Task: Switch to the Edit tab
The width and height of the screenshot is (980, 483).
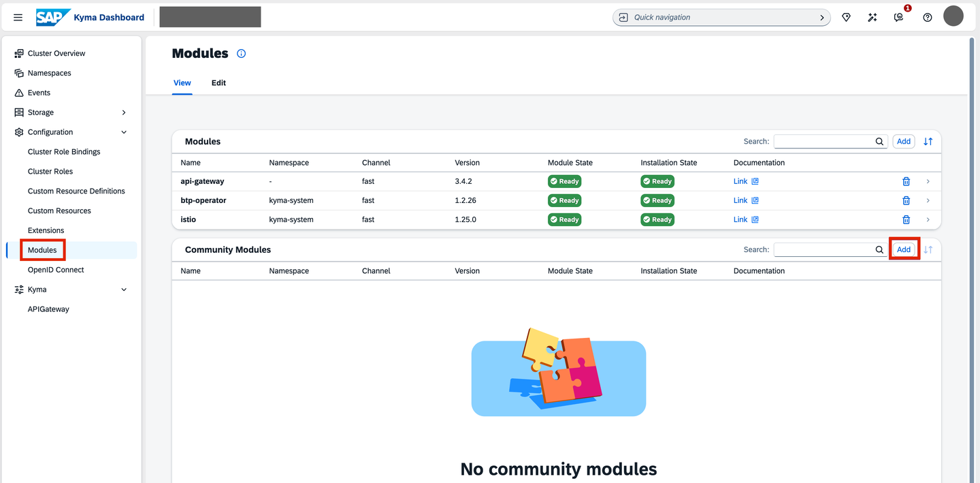Action: point(218,83)
